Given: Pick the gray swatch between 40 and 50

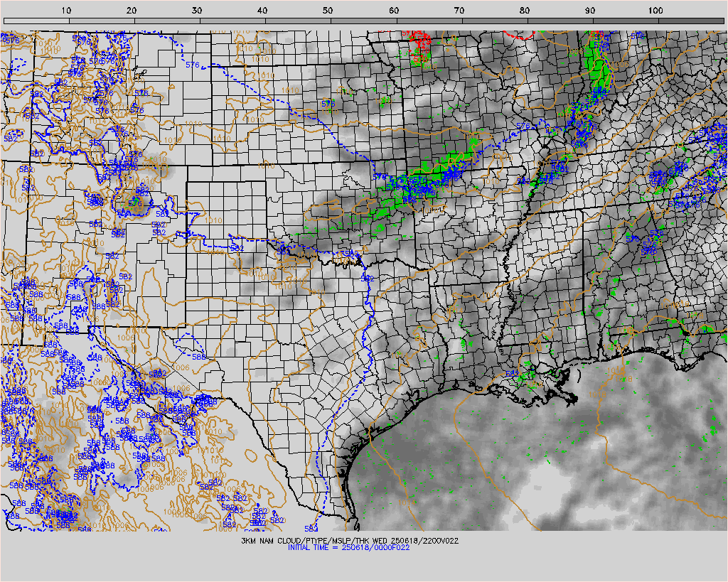Looking at the screenshot, I should tap(299, 21).
